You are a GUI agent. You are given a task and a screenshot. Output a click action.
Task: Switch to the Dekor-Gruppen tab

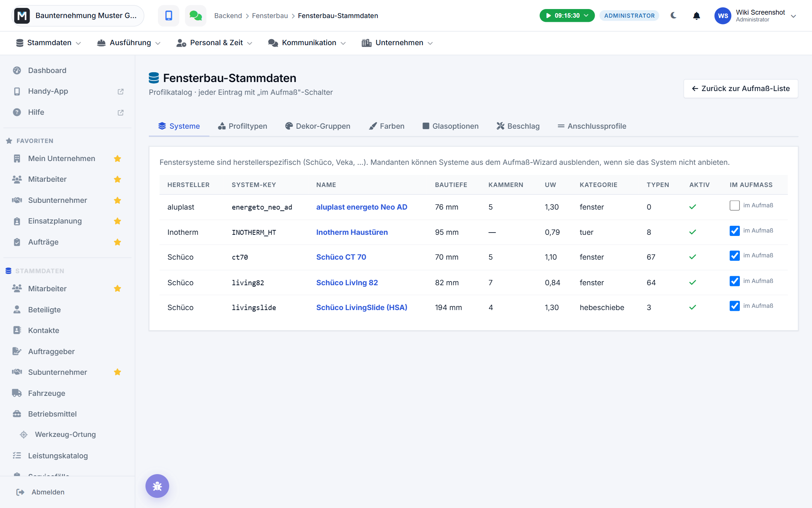pyautogui.click(x=318, y=126)
